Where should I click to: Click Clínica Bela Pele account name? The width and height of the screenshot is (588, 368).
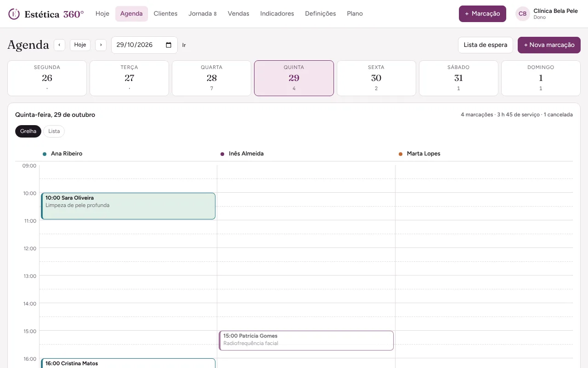click(x=555, y=11)
